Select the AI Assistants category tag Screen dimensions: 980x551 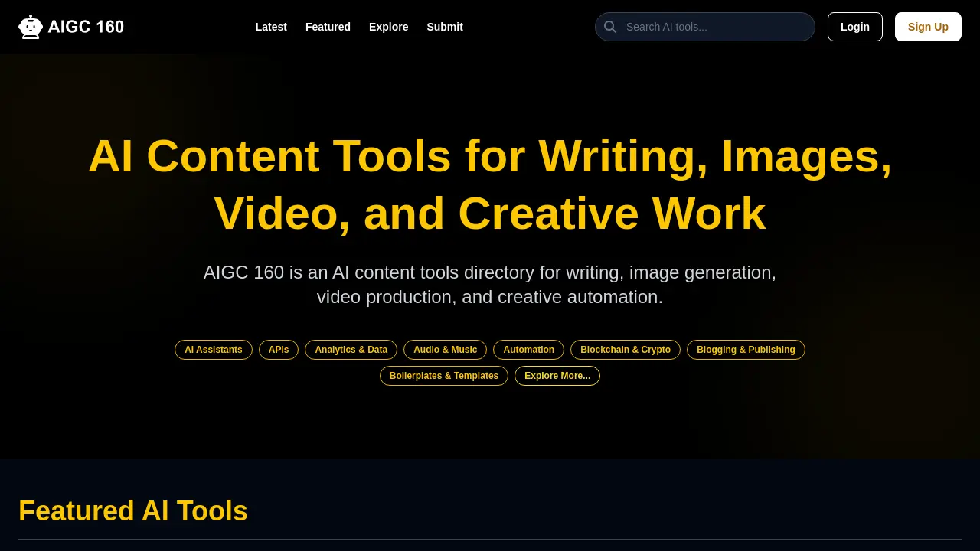click(214, 350)
